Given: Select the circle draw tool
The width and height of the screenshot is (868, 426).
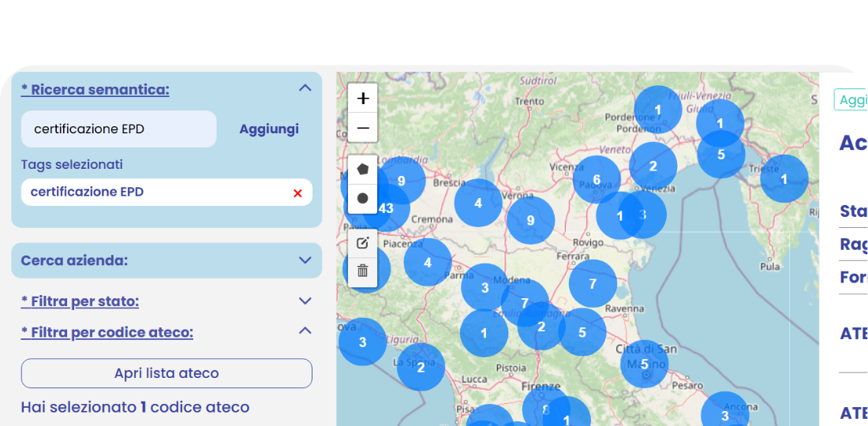Looking at the screenshot, I should tap(363, 198).
